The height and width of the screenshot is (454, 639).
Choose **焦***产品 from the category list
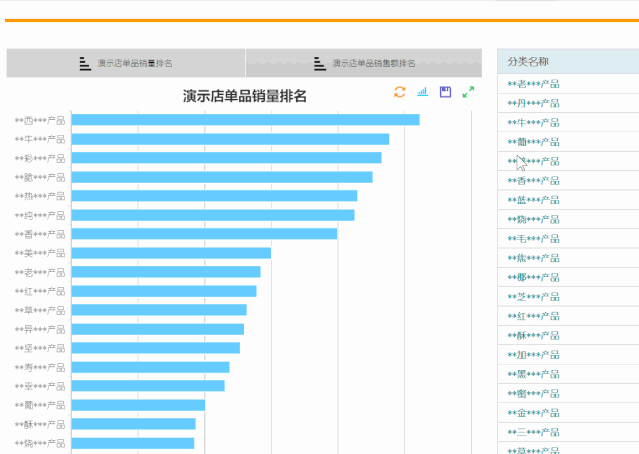(534, 258)
